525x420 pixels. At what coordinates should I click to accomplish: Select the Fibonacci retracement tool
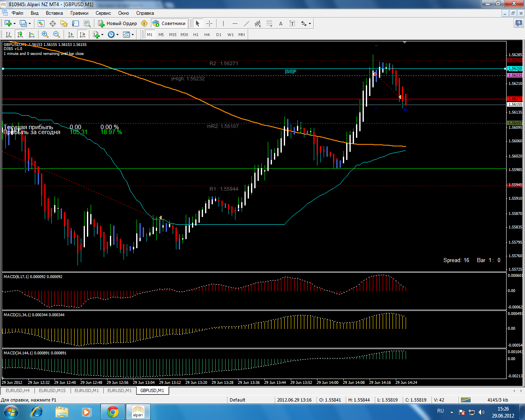(269, 23)
